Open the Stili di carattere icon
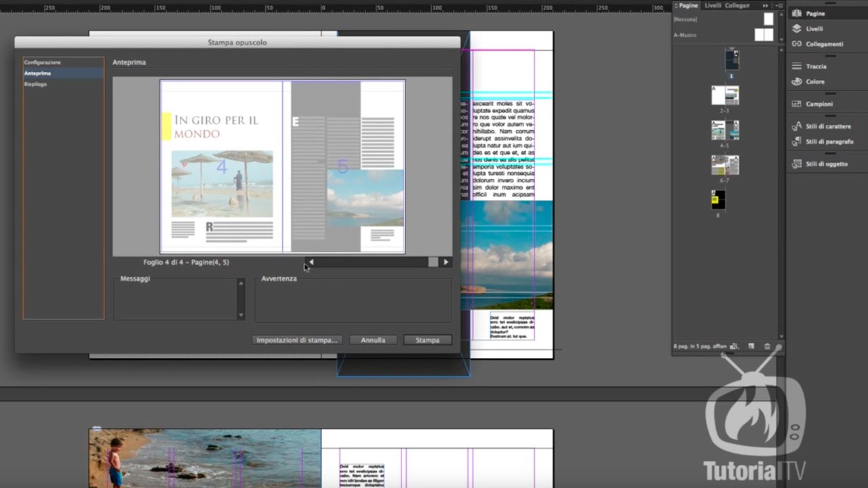The width and height of the screenshot is (868, 488). 797,126
